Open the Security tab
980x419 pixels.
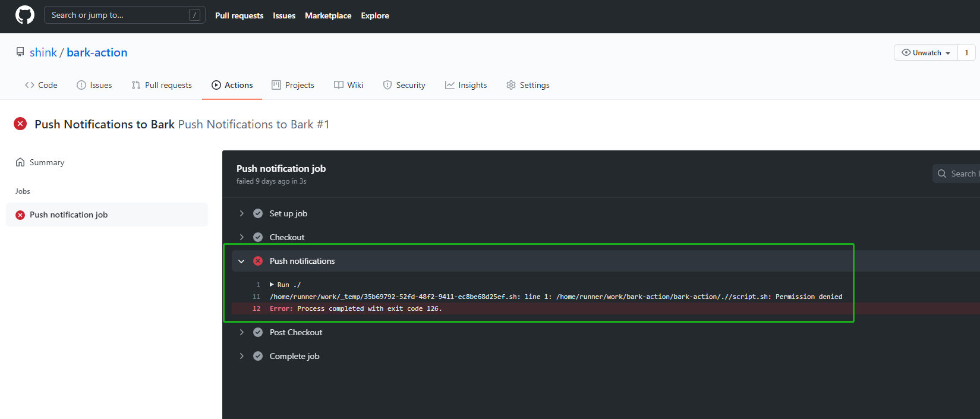[404, 85]
